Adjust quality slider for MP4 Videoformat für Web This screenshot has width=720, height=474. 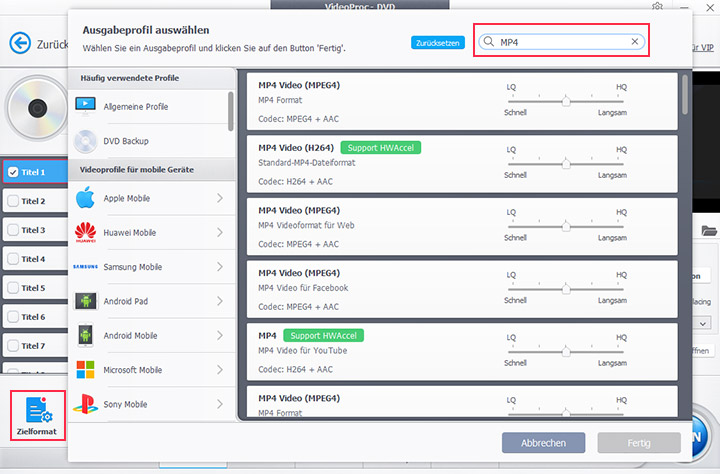pos(566,226)
